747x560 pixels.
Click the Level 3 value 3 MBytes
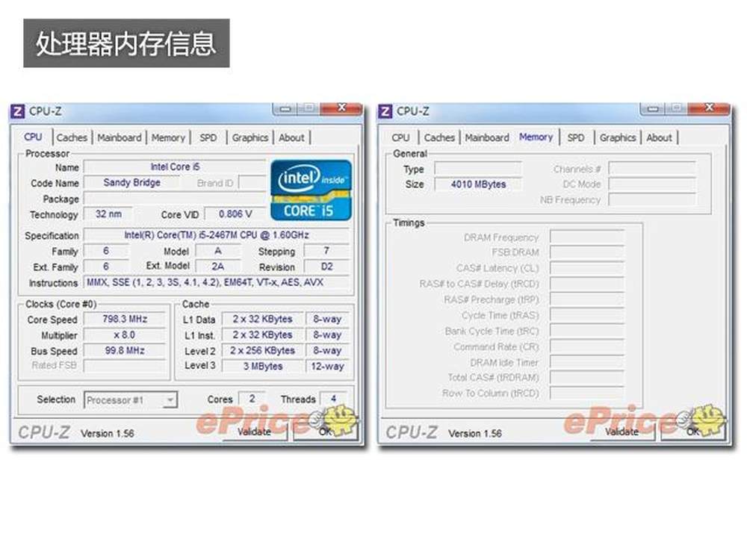click(262, 366)
